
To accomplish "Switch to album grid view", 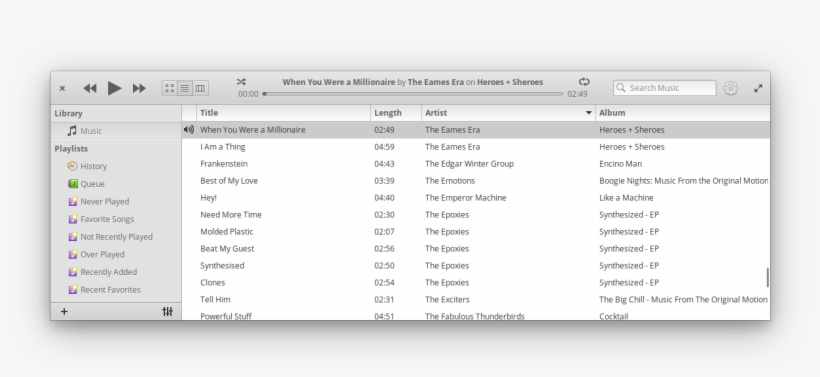I will [x=169, y=88].
